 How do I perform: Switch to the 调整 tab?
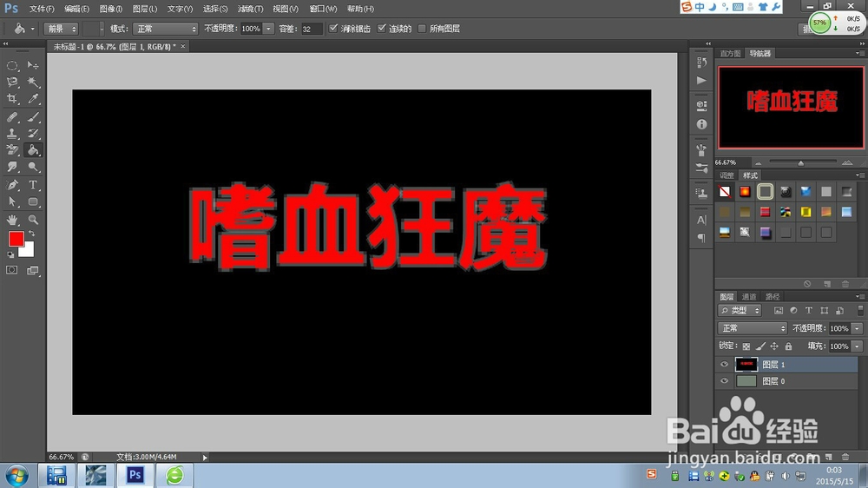tap(727, 175)
